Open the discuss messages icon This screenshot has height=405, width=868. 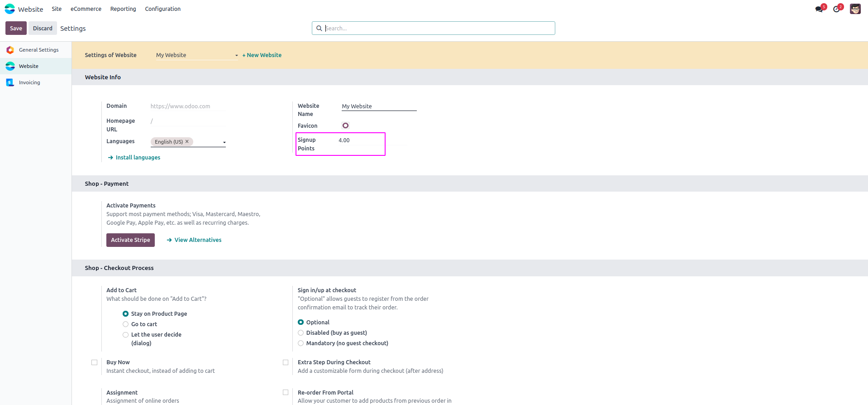(819, 9)
